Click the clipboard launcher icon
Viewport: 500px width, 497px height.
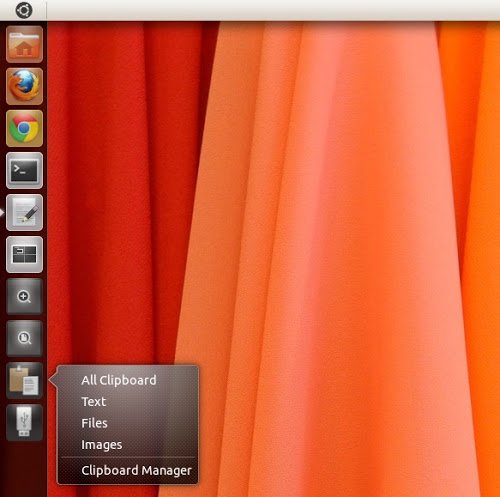tap(24, 381)
